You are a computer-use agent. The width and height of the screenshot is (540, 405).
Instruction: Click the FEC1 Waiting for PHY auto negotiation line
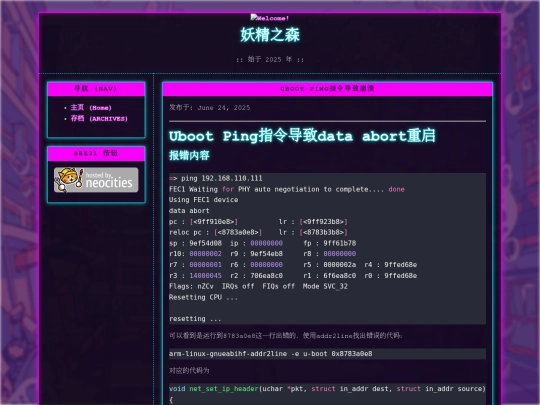click(287, 189)
